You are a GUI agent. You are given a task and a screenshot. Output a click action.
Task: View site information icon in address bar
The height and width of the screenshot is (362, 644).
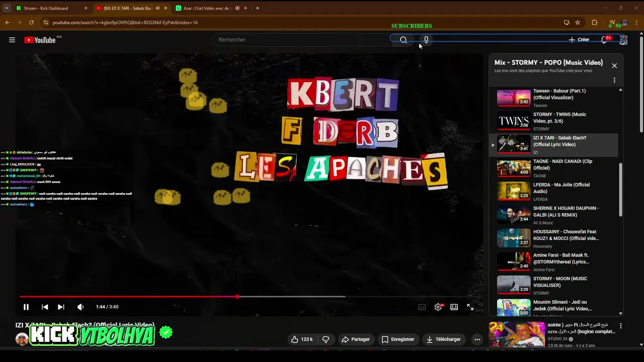[46, 23]
